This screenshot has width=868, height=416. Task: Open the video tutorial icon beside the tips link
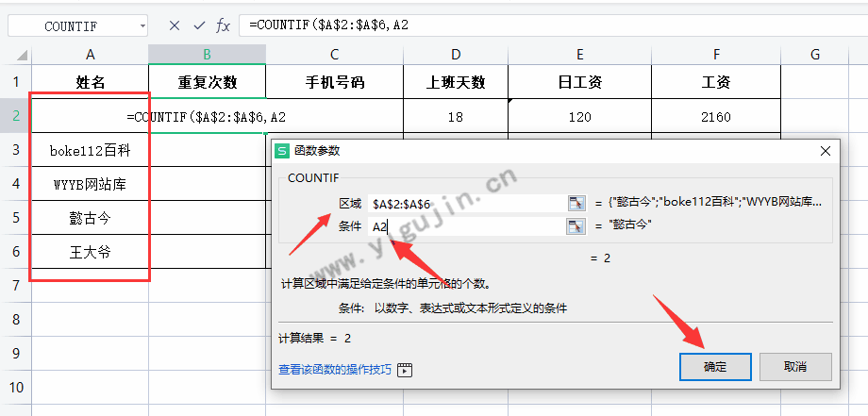405,370
